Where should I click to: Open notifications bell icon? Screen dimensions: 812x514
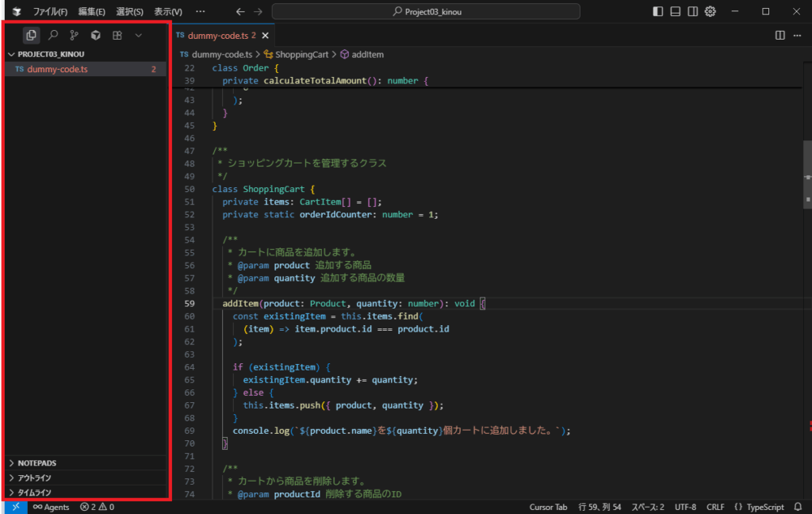pos(798,507)
